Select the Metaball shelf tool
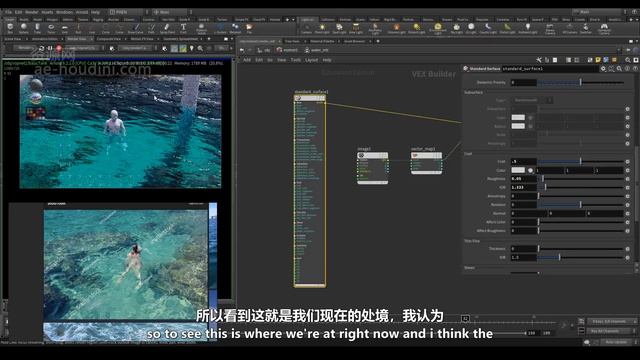The width and height of the screenshot is (640, 360). point(235,28)
